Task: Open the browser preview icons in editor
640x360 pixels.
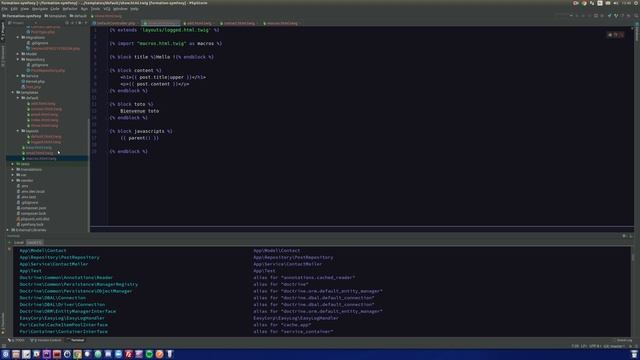Action: (x=616, y=35)
